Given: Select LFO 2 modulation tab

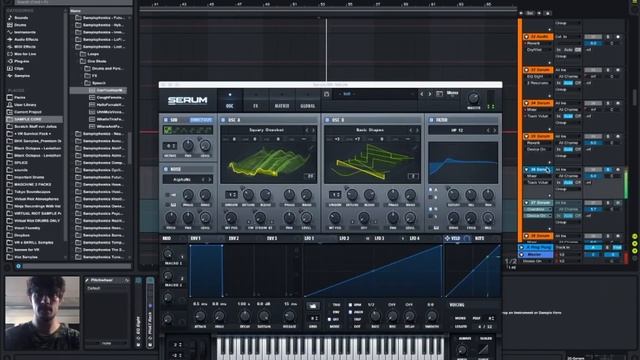Looking at the screenshot, I should coord(344,238).
